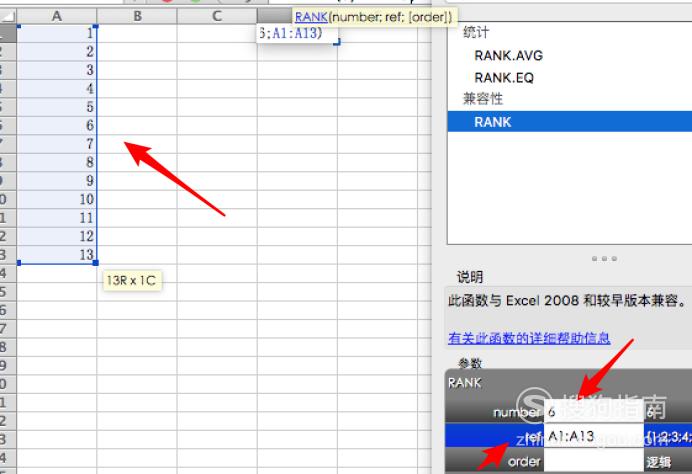The height and width of the screenshot is (474, 692).
Task: Click cell containing 12 in column A
Action: (56, 237)
